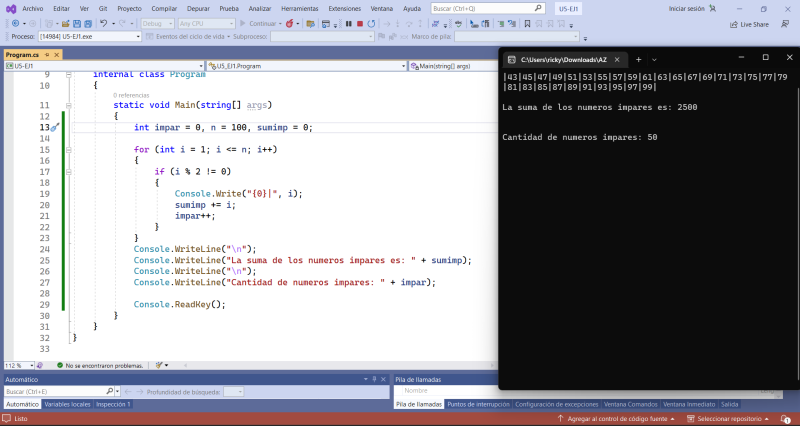This screenshot has width=800, height=426.
Task: Click Iniciar sesión link
Action: tap(686, 8)
